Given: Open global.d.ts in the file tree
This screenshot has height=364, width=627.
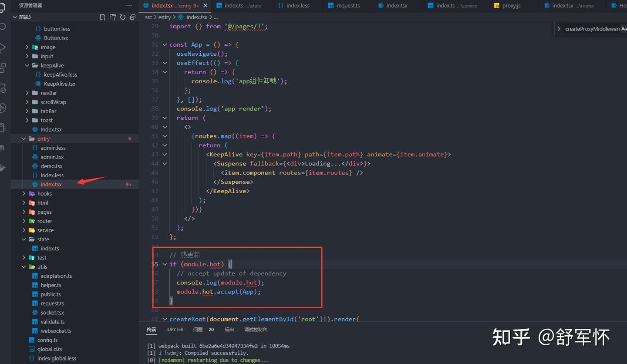Looking at the screenshot, I should (x=50, y=349).
